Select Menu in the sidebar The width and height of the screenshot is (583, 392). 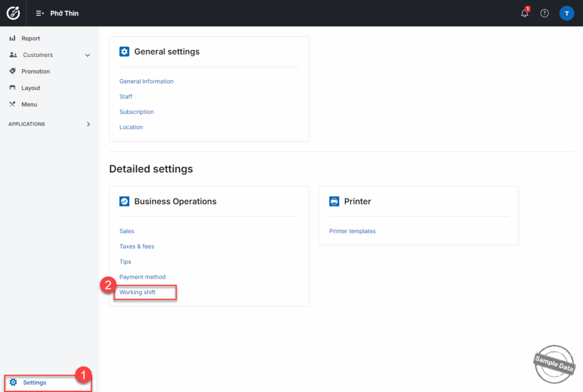tap(29, 105)
